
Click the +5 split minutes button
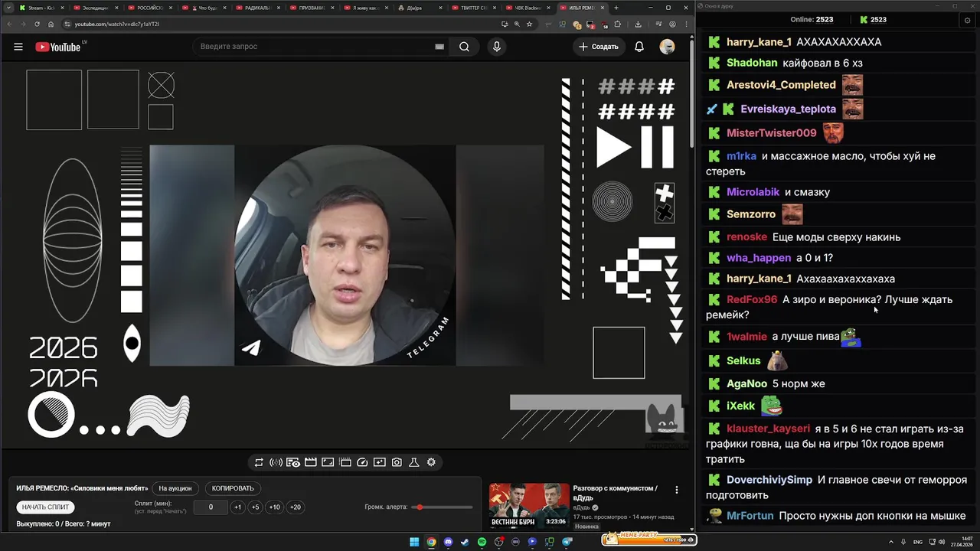point(255,507)
